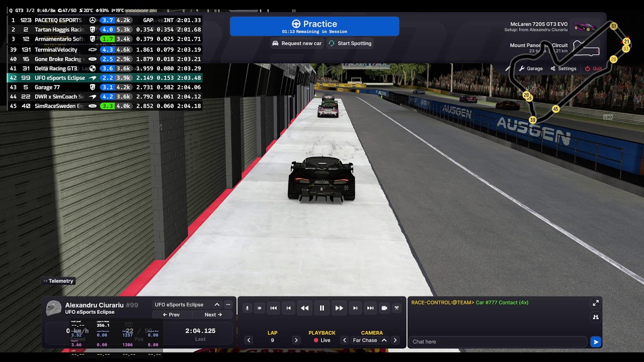Click the Practice session banner

click(x=314, y=26)
